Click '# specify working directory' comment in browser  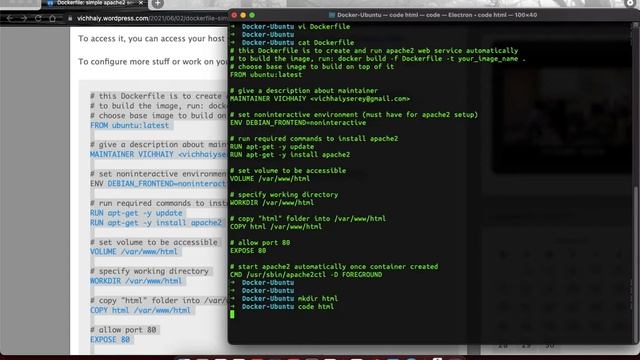click(x=149, y=271)
